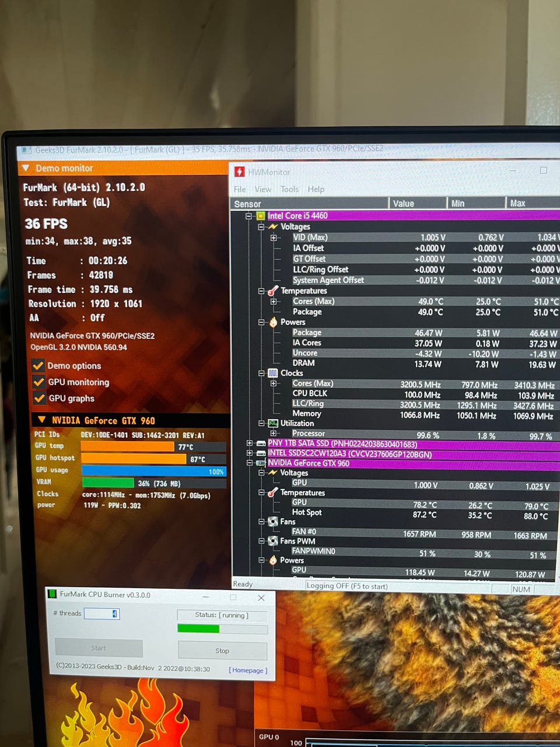Collapse the Demo monitor panel triangle

point(26,168)
